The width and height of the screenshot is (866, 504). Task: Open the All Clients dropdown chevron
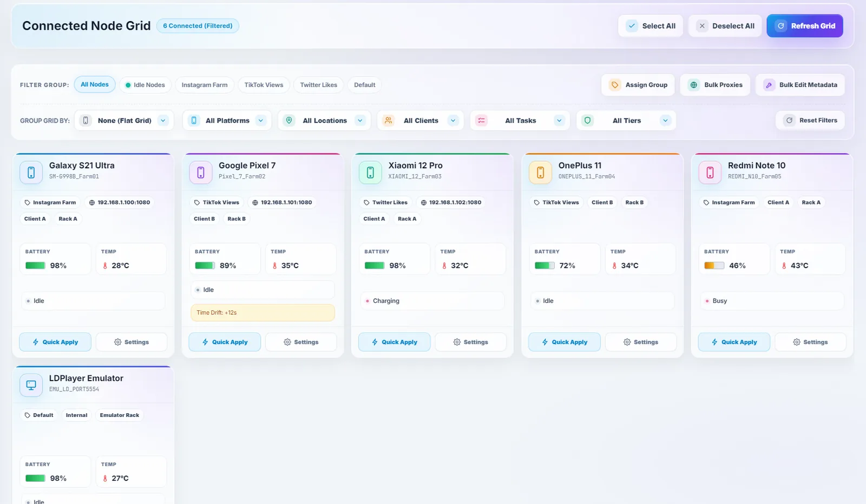coord(453,121)
